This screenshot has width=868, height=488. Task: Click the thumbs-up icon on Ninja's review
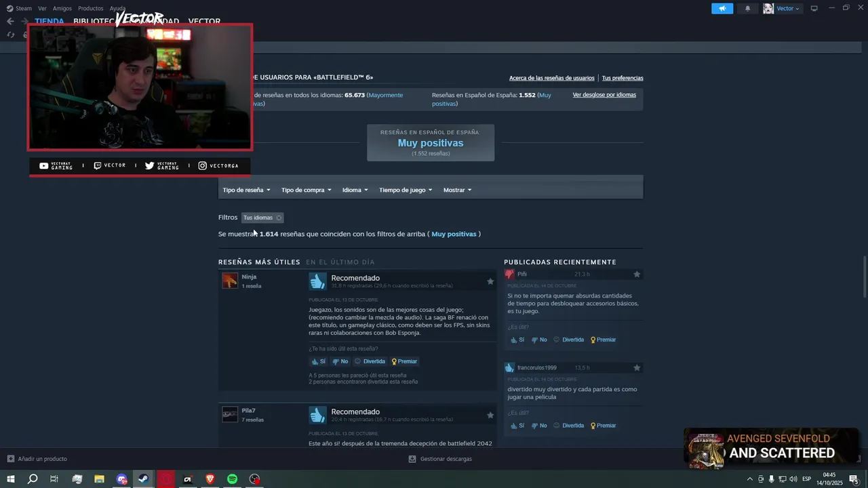[317, 281]
